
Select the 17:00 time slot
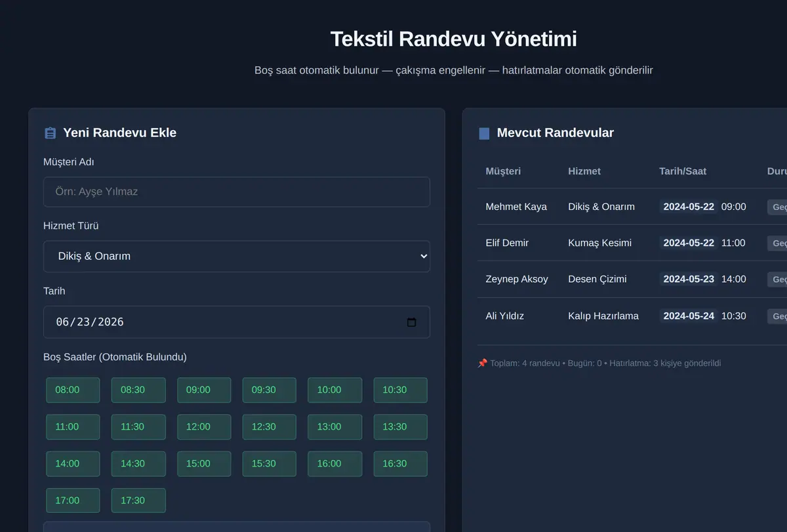coord(73,500)
